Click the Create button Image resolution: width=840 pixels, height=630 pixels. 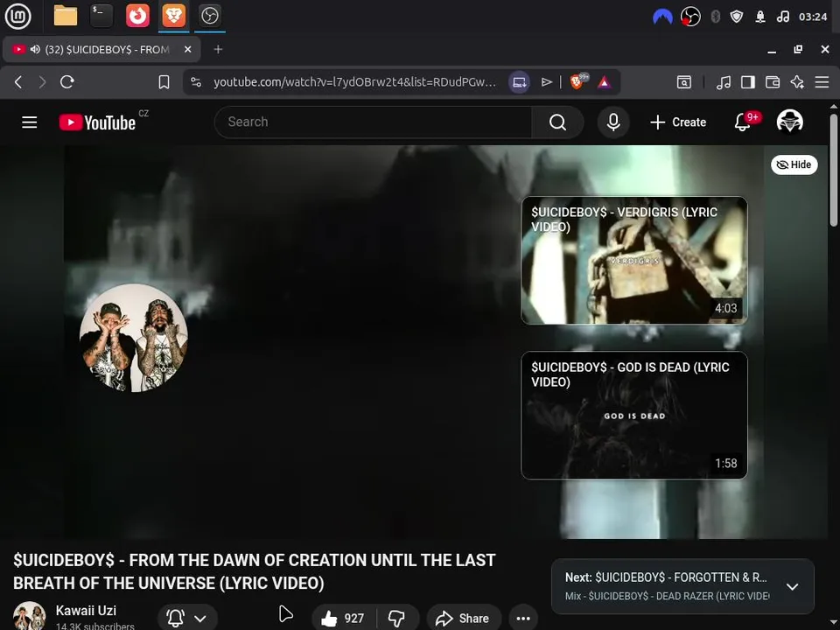(678, 122)
